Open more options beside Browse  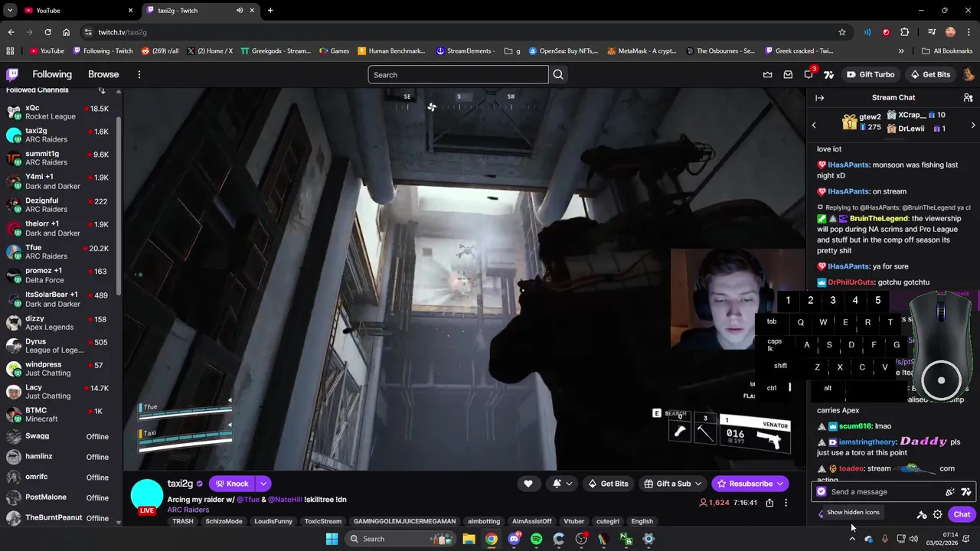pos(139,74)
